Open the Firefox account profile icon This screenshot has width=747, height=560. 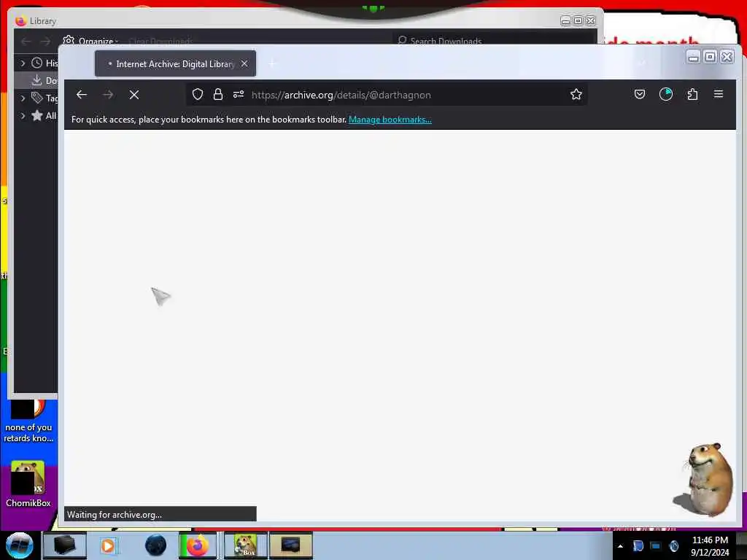point(666,94)
